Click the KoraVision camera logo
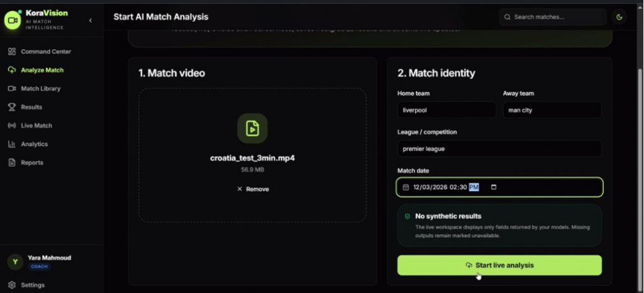Screen dimensions: 644x293 [x=13, y=20]
